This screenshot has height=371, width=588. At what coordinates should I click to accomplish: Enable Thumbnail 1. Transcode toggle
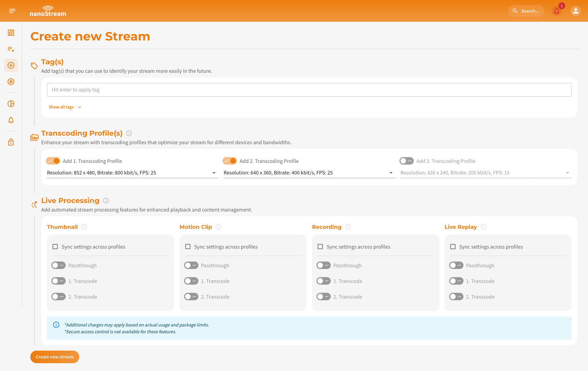pos(59,281)
